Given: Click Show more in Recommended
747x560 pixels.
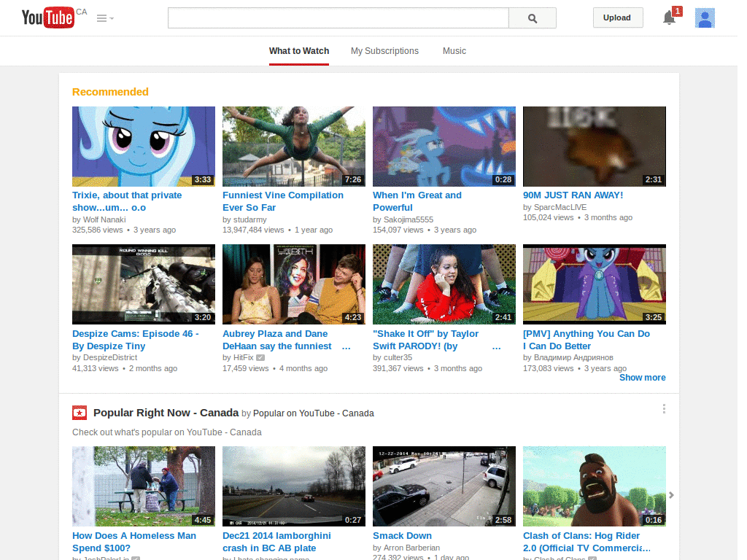Looking at the screenshot, I should [642, 378].
